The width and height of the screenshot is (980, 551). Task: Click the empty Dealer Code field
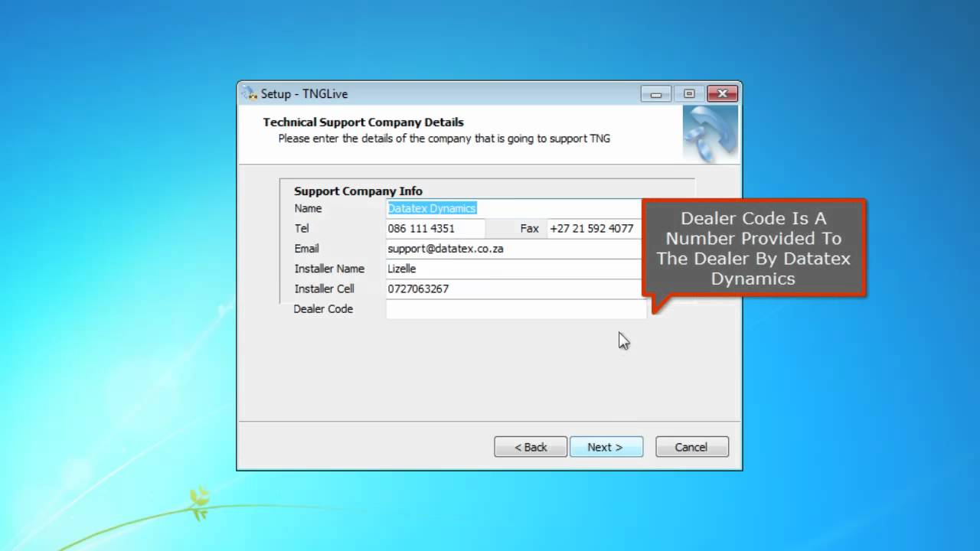516,309
